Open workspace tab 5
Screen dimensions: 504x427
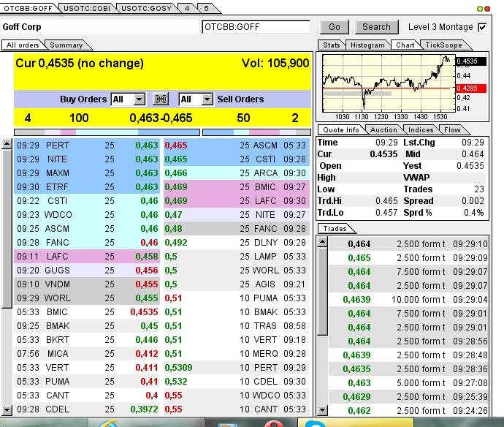tap(207, 8)
